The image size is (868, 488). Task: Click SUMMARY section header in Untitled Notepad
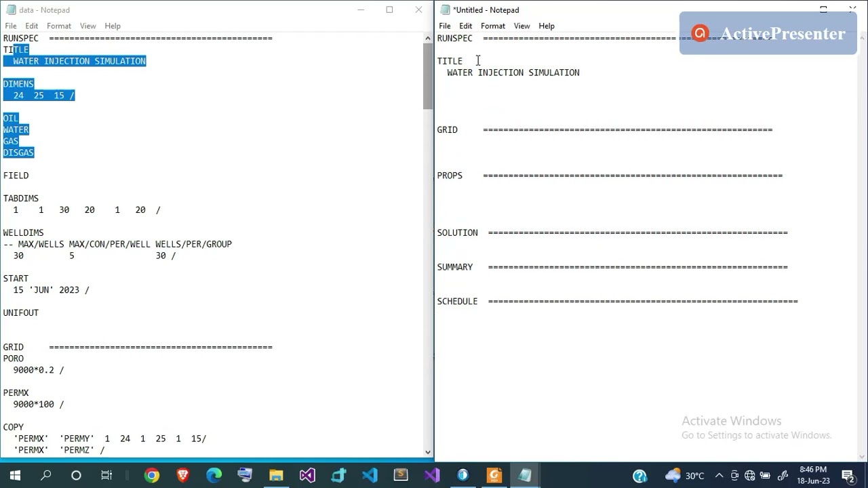pos(455,267)
